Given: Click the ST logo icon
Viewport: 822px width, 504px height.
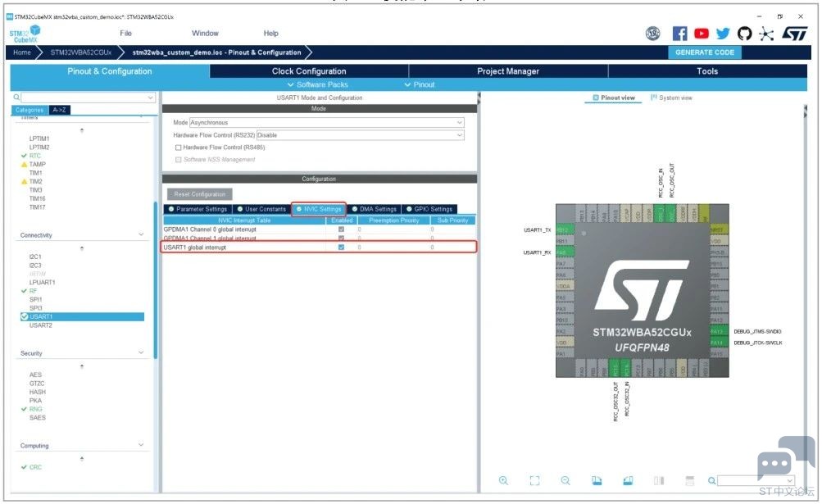Looking at the screenshot, I should [x=794, y=34].
